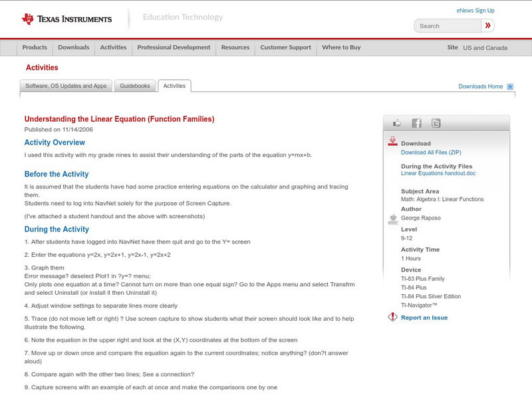
Task: Click step 1 After students have logged text
Action: coord(138,242)
